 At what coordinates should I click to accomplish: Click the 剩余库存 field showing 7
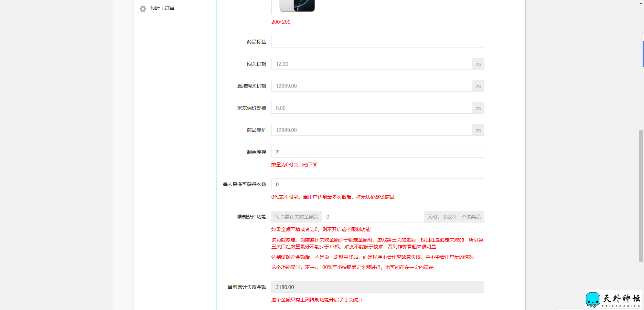(377, 152)
